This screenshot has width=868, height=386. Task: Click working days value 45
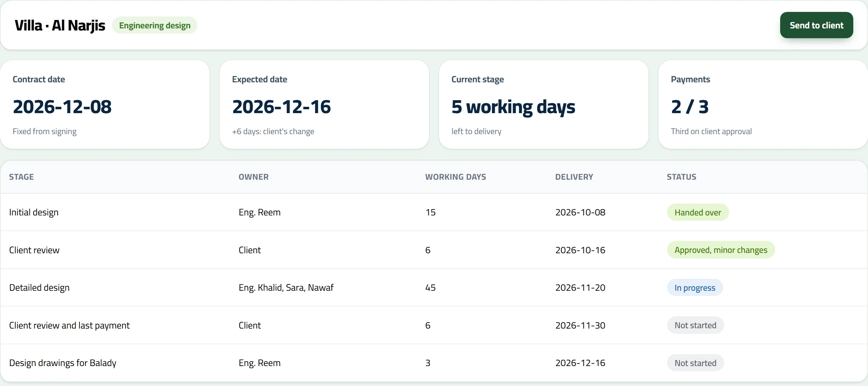[x=430, y=288]
